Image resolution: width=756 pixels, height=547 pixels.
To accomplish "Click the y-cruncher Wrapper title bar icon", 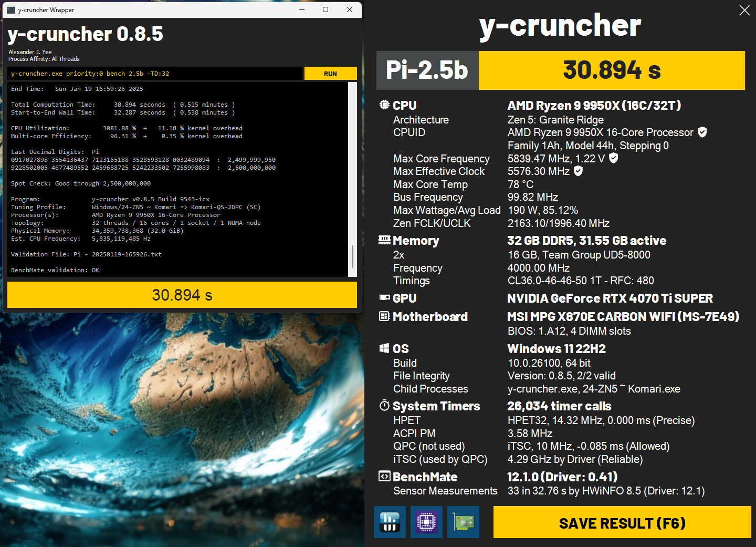I will (x=11, y=9).
